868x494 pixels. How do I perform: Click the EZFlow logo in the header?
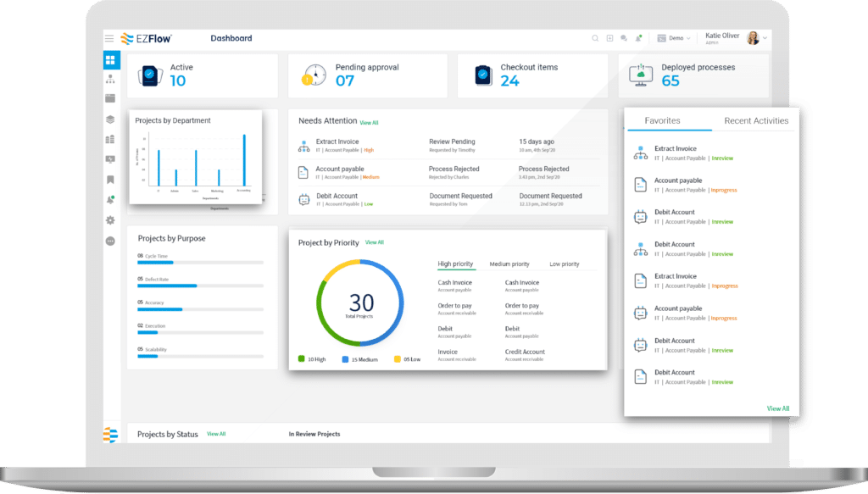[x=146, y=38]
